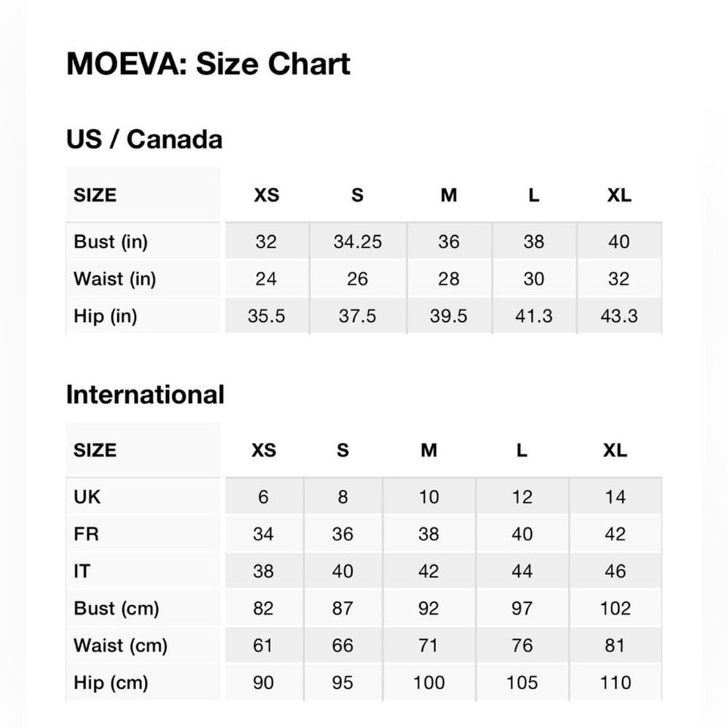
Task: Select the US / Canada section heading
Action: coord(144,139)
